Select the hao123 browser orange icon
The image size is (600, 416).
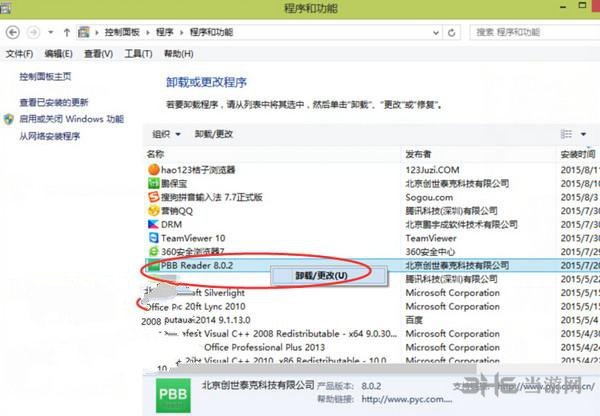(x=153, y=170)
